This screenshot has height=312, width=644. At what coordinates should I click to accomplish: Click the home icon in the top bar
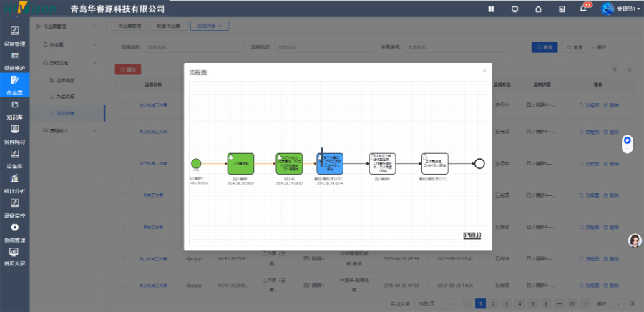click(538, 9)
